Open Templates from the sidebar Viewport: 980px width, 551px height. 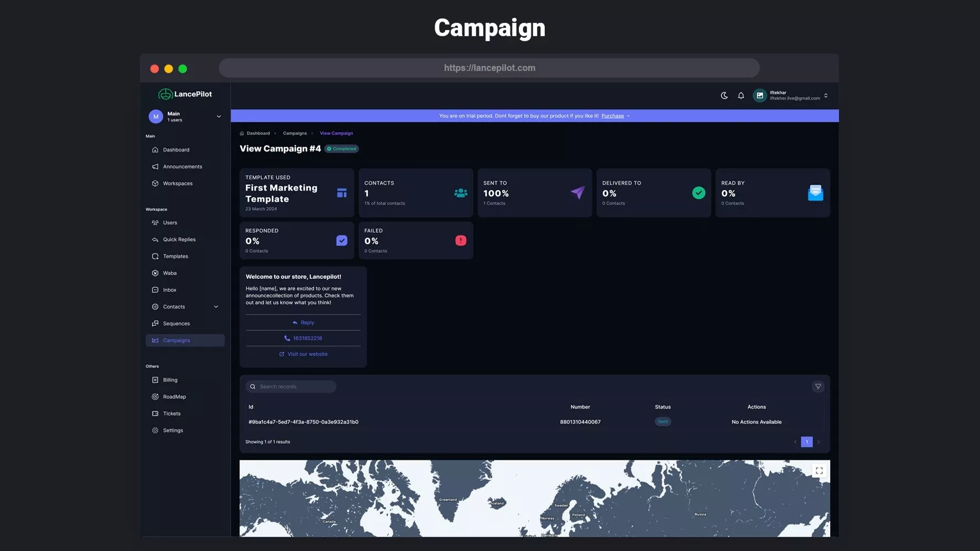[x=175, y=257]
